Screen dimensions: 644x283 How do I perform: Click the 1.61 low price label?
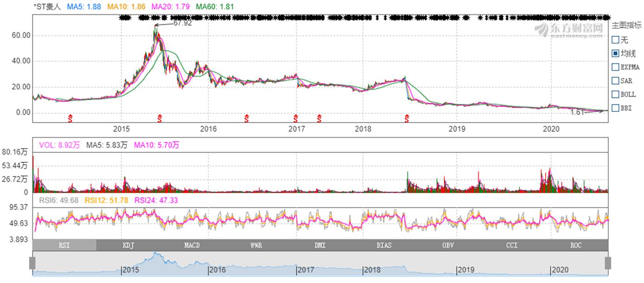pyautogui.click(x=577, y=112)
